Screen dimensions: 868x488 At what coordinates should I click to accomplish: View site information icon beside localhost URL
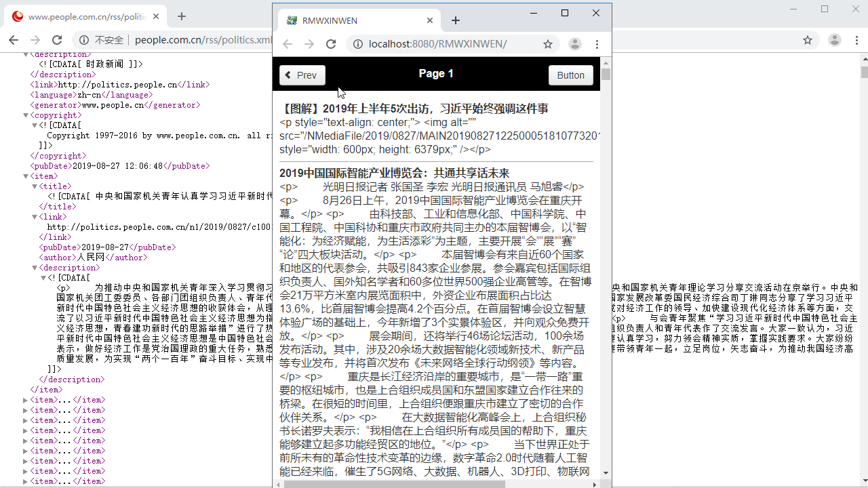tap(357, 44)
